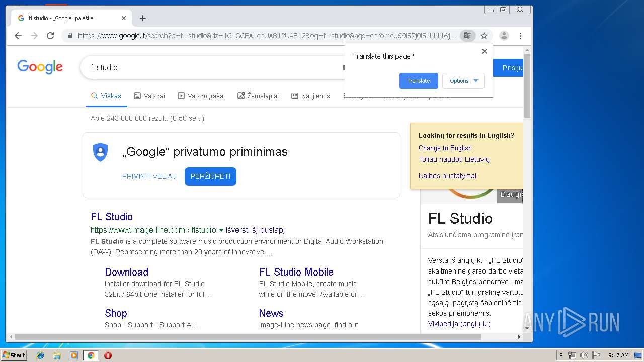Open the FL Studio search result
The height and width of the screenshot is (362, 644).
pyautogui.click(x=112, y=217)
